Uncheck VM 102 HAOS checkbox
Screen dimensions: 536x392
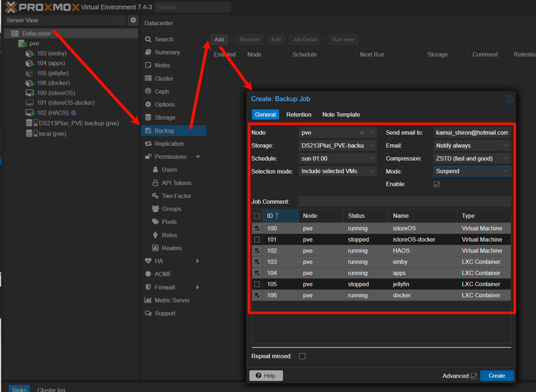pyautogui.click(x=257, y=251)
